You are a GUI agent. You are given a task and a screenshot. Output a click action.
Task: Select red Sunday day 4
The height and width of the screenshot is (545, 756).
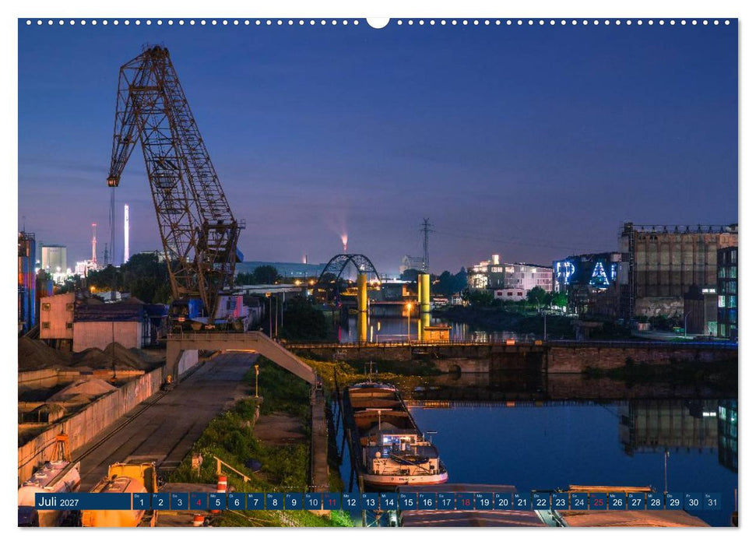199,501
